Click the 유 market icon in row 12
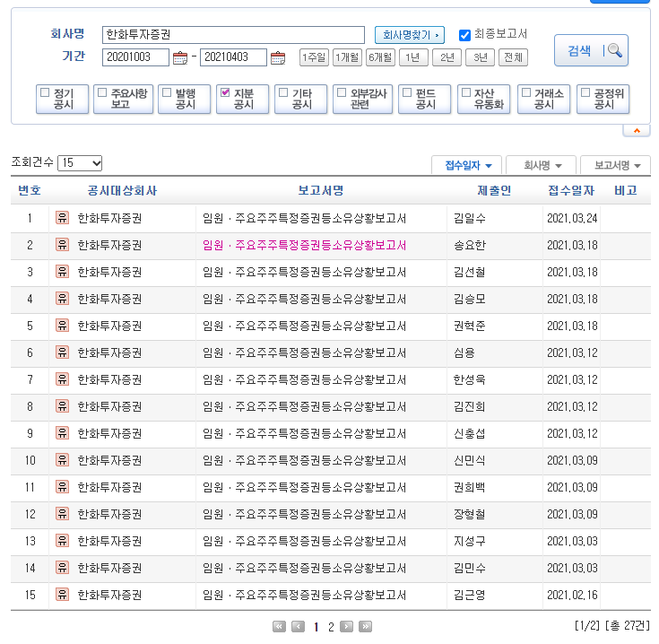The height and width of the screenshot is (644, 659). tap(62, 514)
